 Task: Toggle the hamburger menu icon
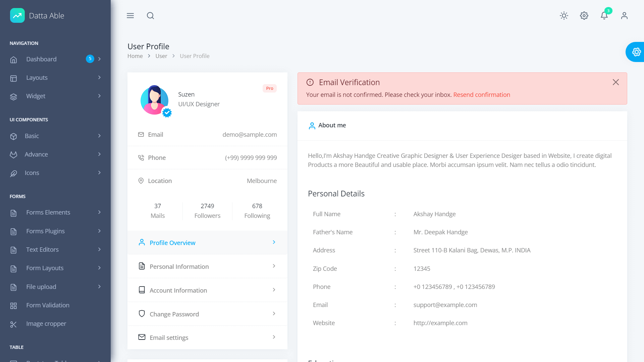click(130, 16)
